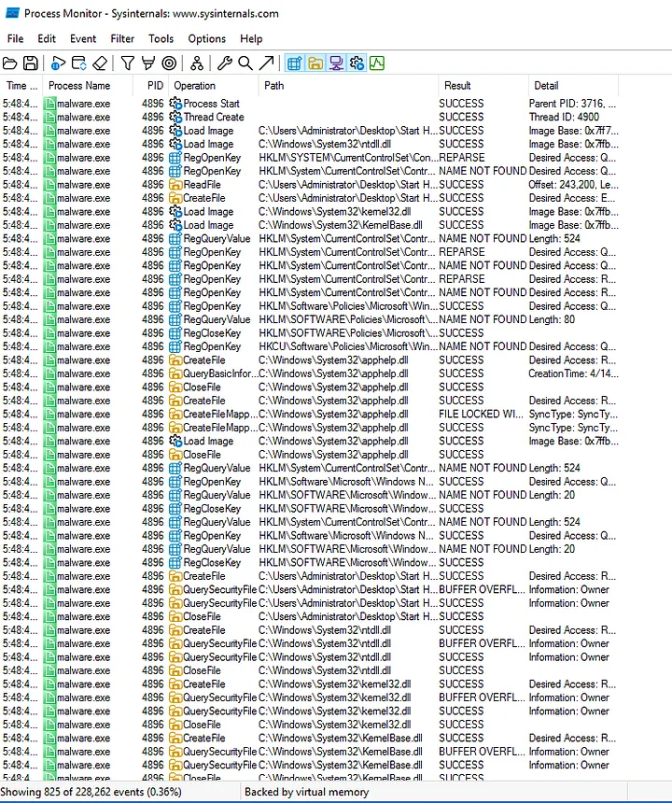The width and height of the screenshot is (672, 803).
Task: Click 'Showing 825 of 228,262 events' status text
Action: (x=91, y=792)
